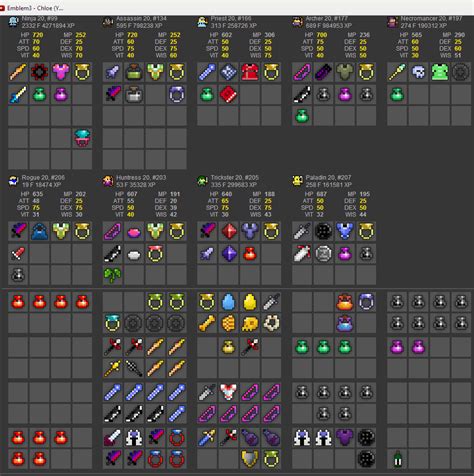Click the green robe on the Necromancer
The image size is (474, 476).
coord(440,72)
